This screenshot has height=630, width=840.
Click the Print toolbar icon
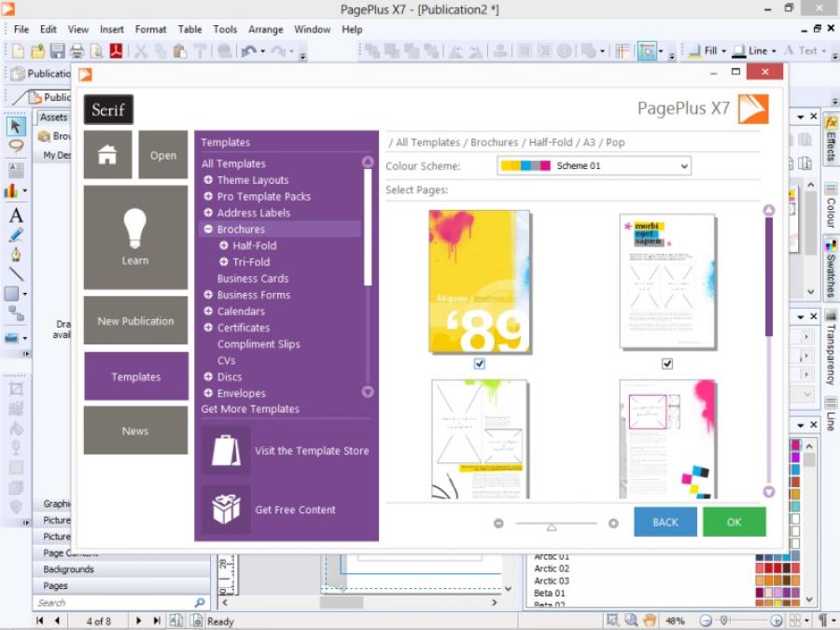(x=77, y=51)
